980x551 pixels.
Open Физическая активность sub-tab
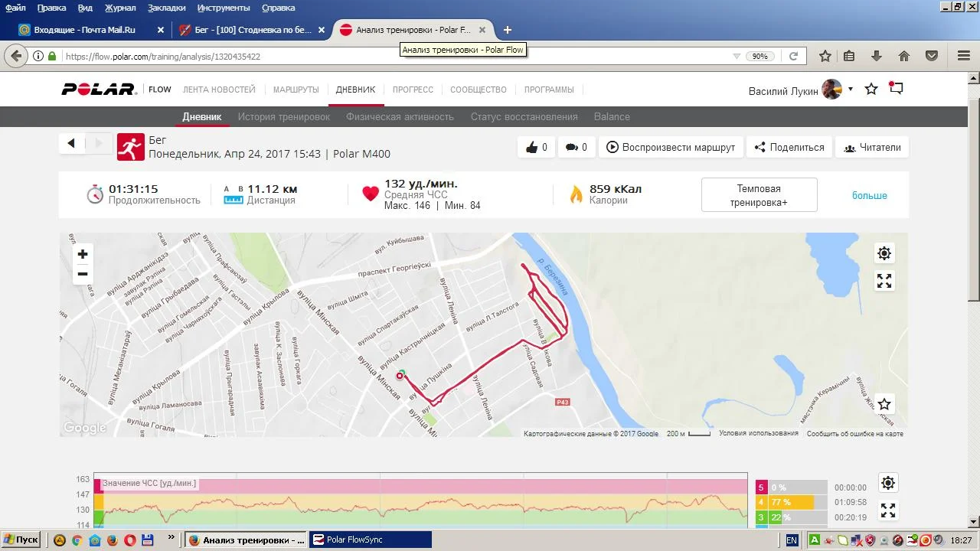(400, 117)
